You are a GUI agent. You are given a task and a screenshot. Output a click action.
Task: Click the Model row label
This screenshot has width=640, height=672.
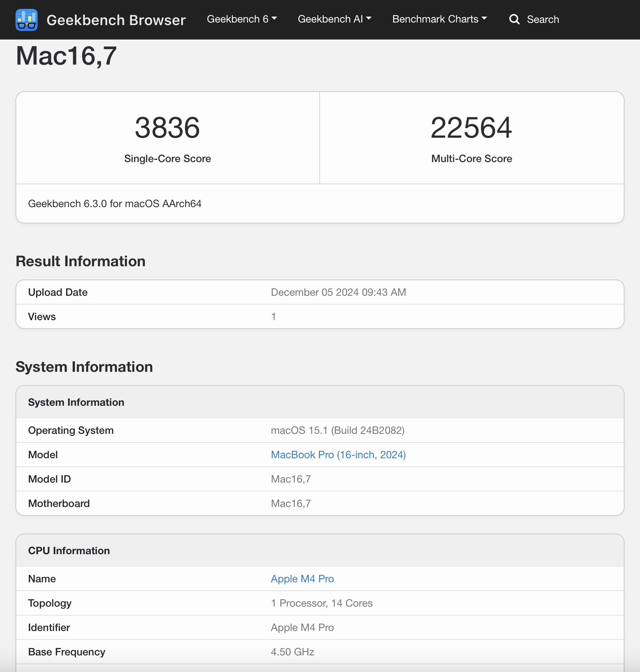coord(43,455)
